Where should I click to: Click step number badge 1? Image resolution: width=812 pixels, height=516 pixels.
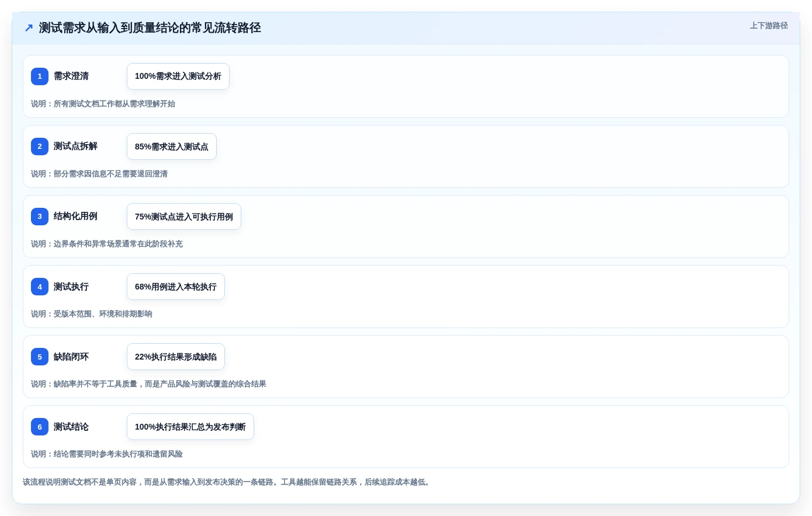click(x=40, y=76)
